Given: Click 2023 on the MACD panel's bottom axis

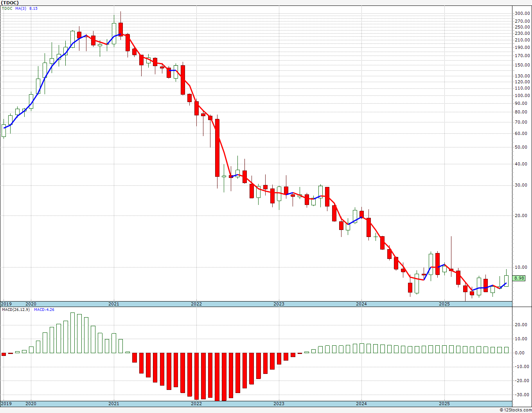Looking at the screenshot, I should coord(279,404).
